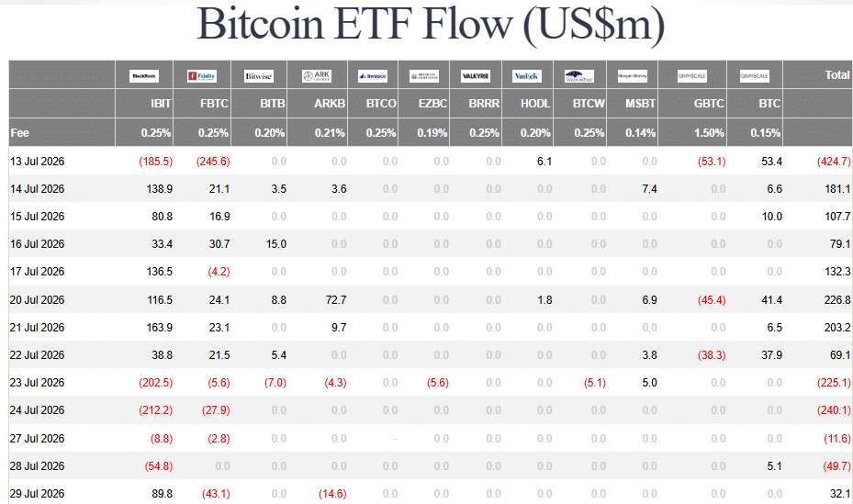Click the Invesco logo above BTCO
853x504 pixels.
point(373,76)
